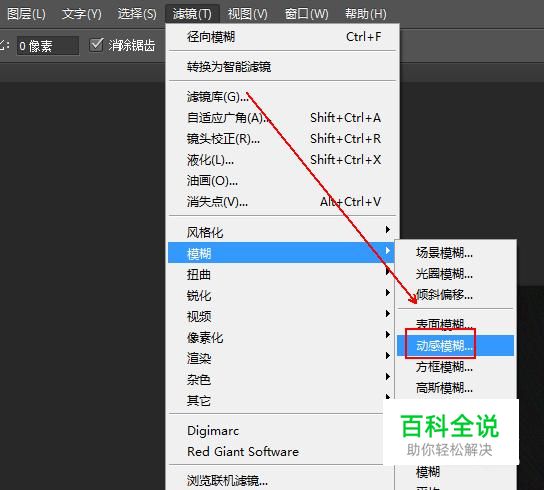Toggle the 消除锯齿 checkbox

click(96, 45)
